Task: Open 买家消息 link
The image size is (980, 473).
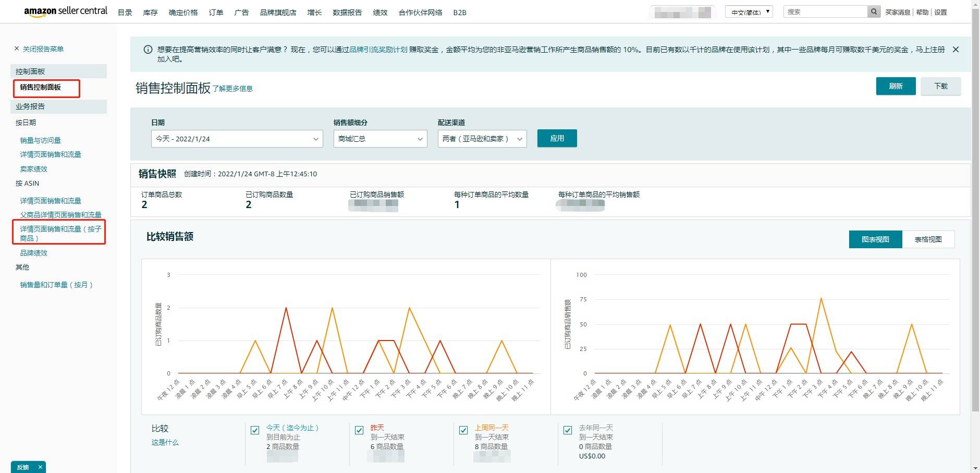Action: coord(898,13)
